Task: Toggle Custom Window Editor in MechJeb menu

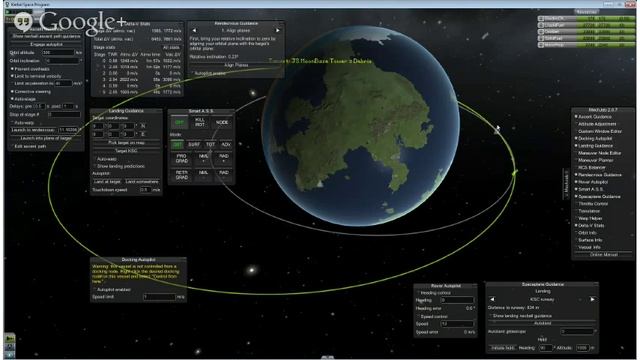Action: (x=598, y=131)
